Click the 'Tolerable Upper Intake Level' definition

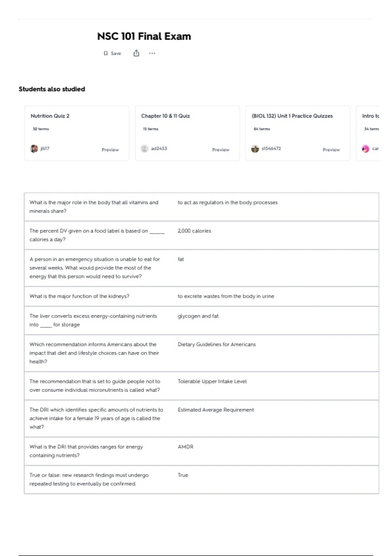pos(212,381)
